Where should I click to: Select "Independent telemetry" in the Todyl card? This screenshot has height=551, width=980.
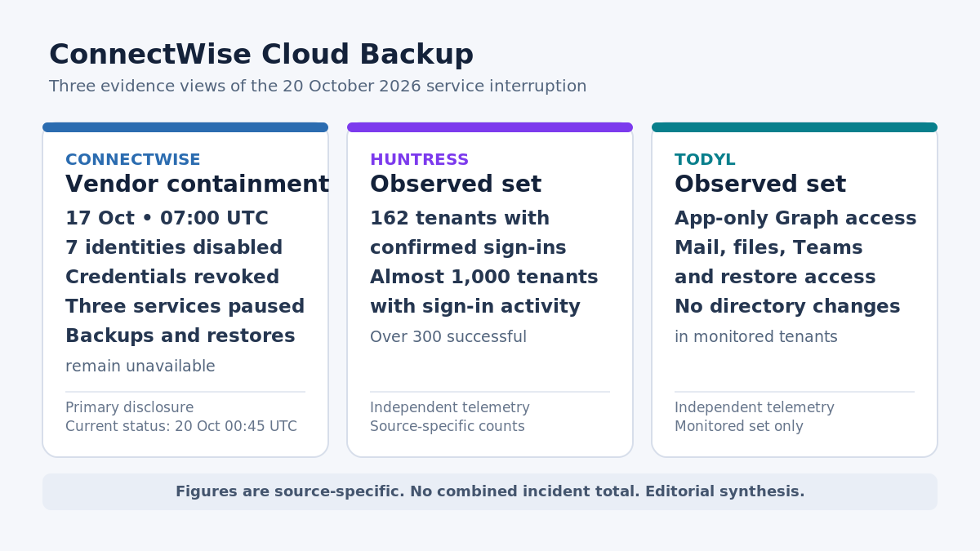tap(755, 407)
